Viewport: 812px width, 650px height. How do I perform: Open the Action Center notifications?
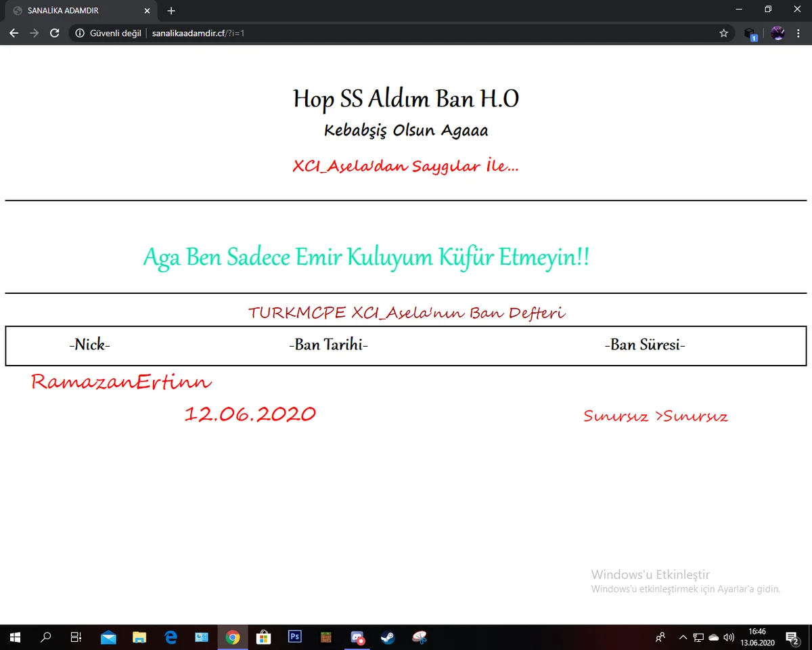(792, 637)
